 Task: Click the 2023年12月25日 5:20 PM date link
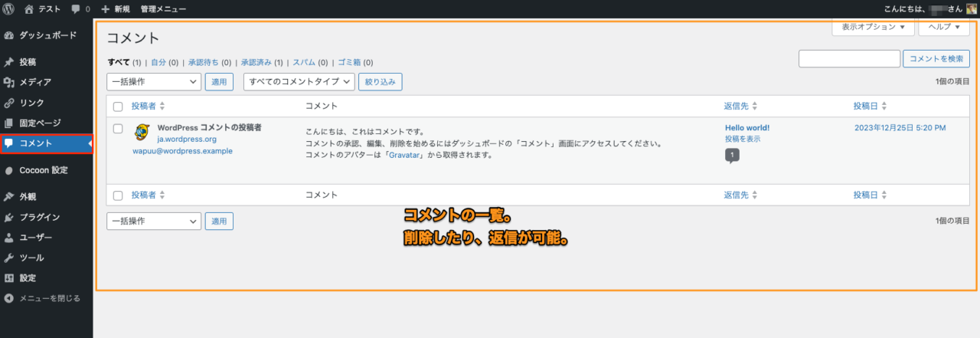900,128
